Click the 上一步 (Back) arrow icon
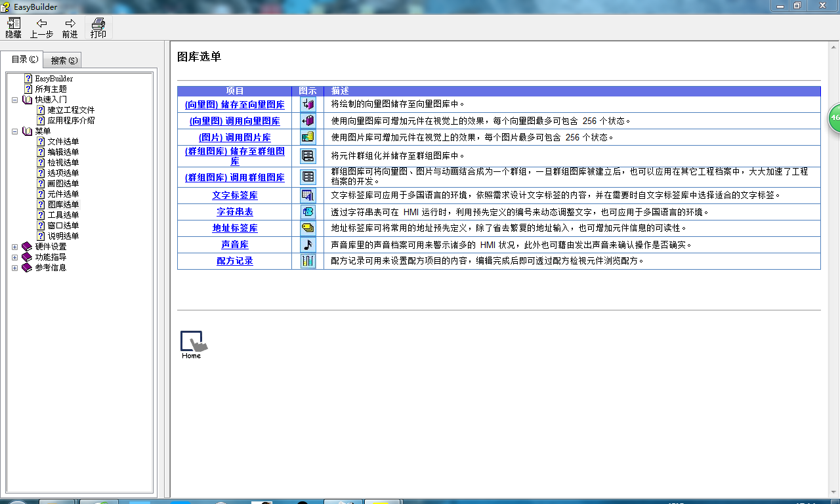Viewport: 840px width, 504px height. (x=41, y=24)
